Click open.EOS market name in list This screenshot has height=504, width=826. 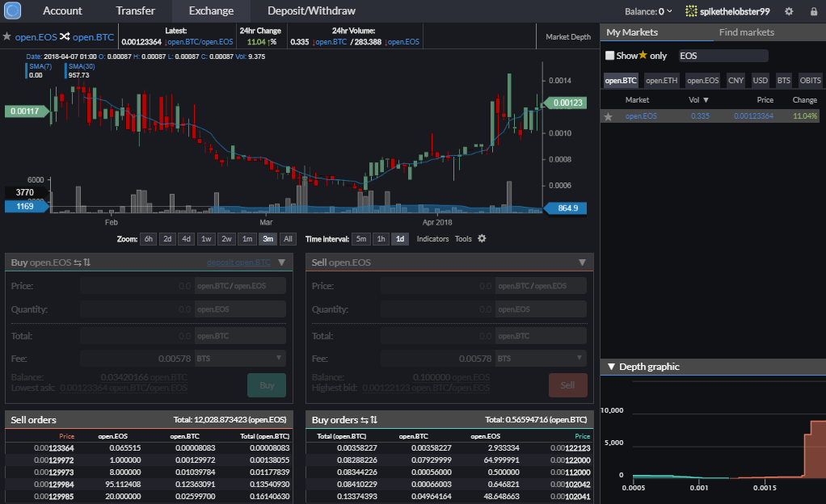pos(641,116)
